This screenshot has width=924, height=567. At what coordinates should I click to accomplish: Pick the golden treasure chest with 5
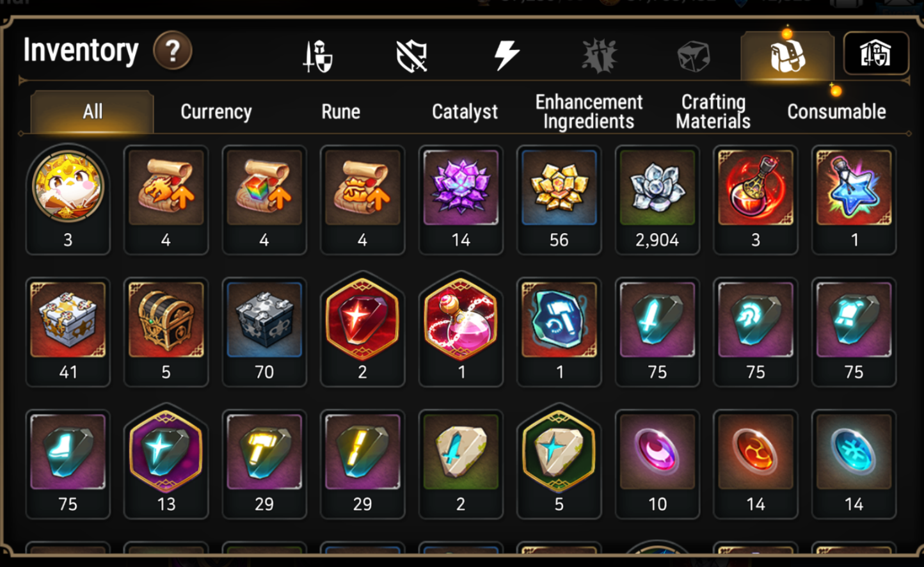[x=166, y=331]
